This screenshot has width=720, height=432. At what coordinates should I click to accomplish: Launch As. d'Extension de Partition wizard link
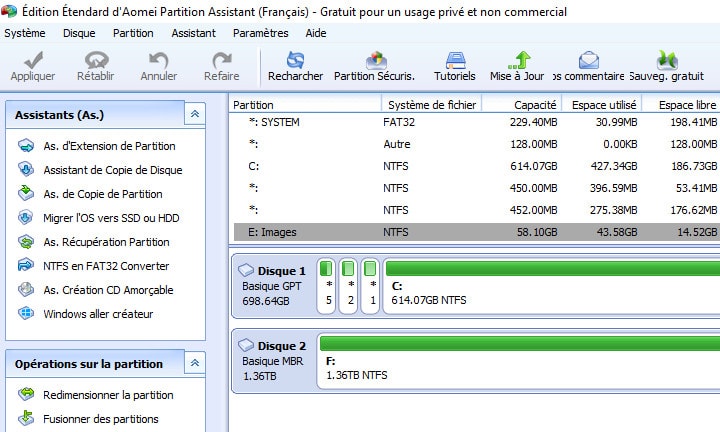click(x=109, y=146)
